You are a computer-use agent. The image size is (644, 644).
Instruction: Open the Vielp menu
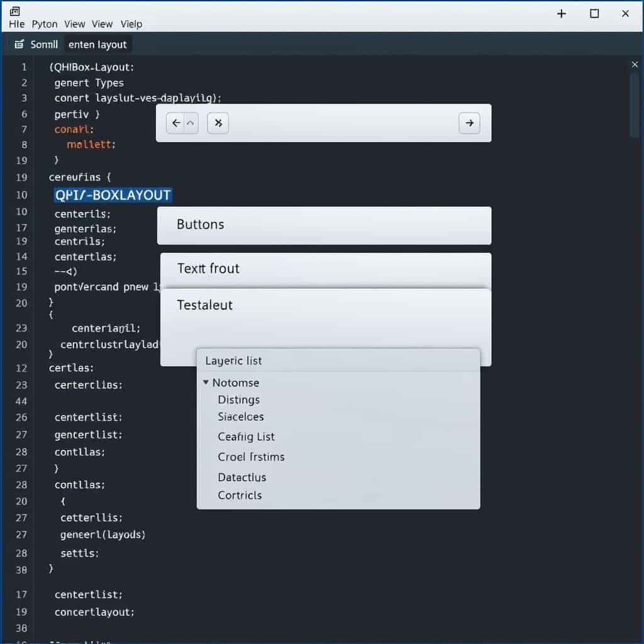coord(131,25)
